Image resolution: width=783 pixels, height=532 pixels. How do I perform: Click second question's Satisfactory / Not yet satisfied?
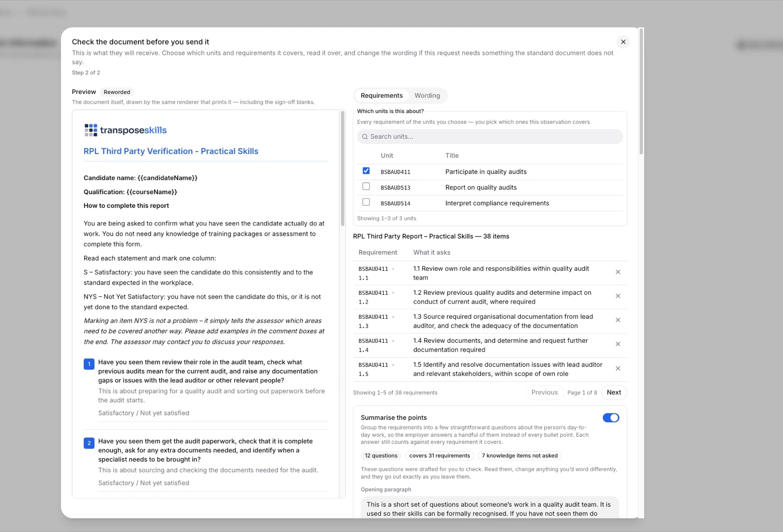(143, 483)
